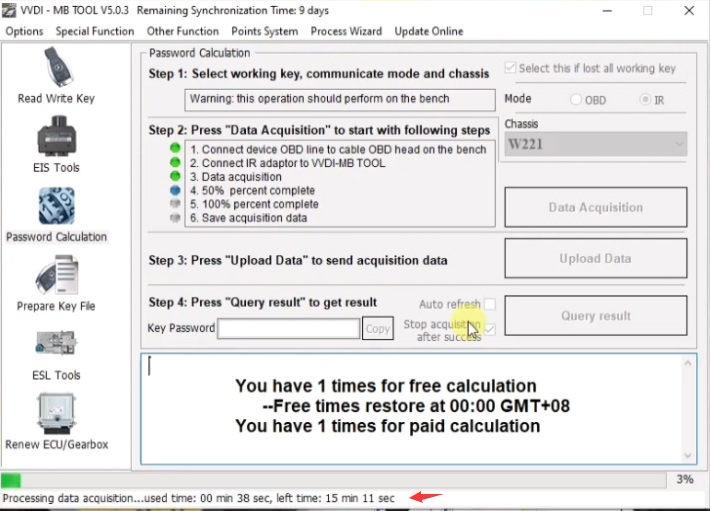Click blue indicator for 50% percent complete

point(175,190)
